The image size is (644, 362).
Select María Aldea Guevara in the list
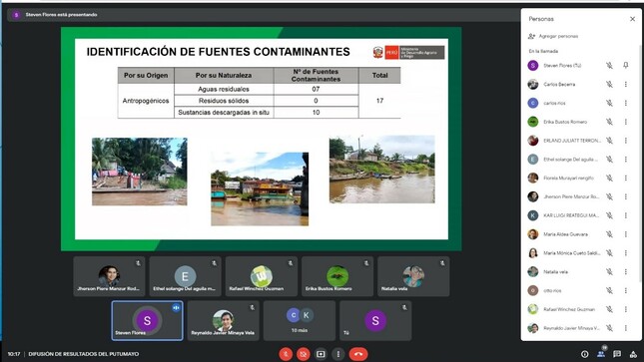tap(578, 234)
